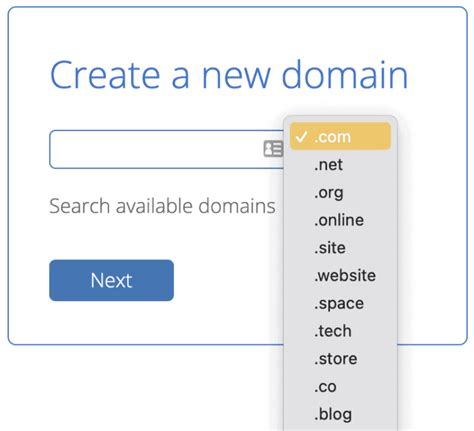
Task: Choose the .site extension
Action: (340, 248)
